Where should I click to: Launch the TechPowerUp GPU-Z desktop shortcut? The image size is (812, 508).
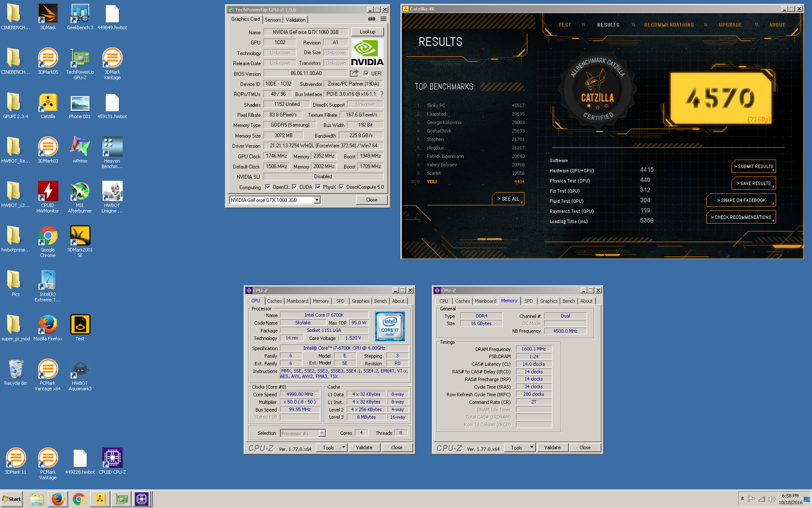click(80, 64)
